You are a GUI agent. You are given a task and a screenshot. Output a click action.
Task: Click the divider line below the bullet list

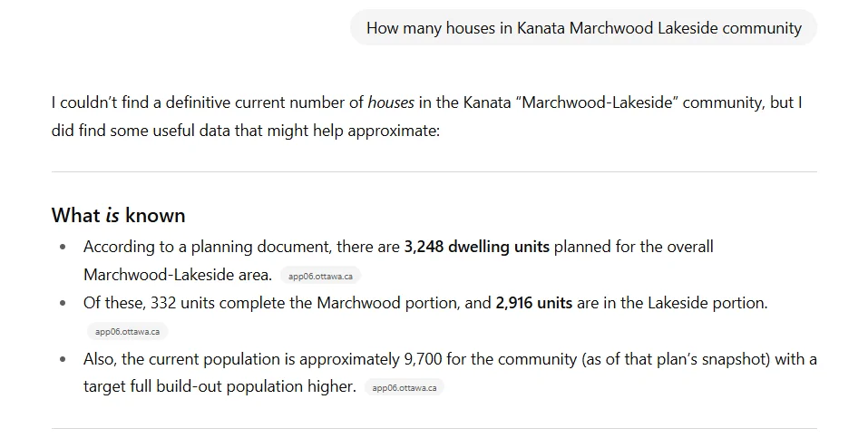tap(434, 428)
